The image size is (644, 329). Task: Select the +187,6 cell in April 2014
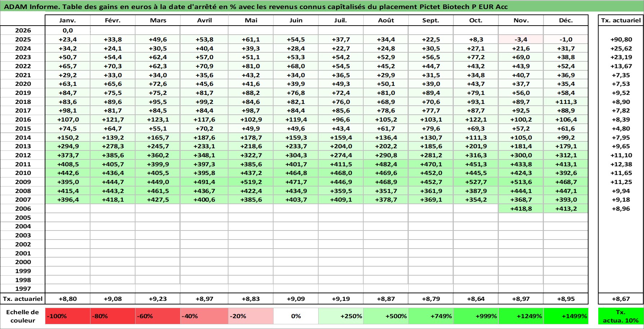coord(204,137)
